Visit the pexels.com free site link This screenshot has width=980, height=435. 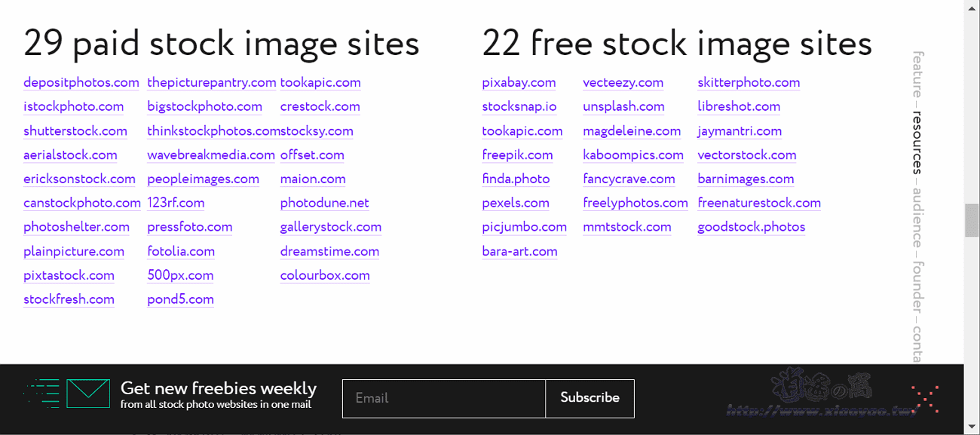pos(516,204)
